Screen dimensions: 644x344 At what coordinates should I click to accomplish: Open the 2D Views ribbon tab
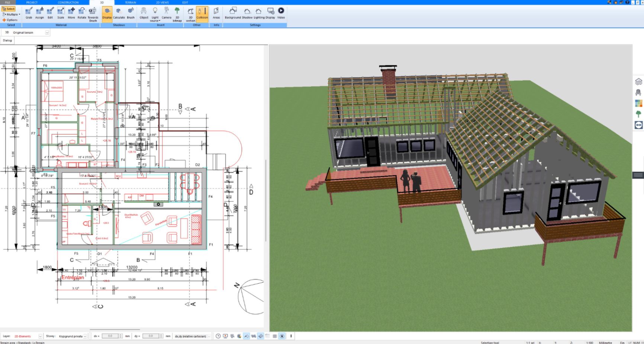[162, 2]
